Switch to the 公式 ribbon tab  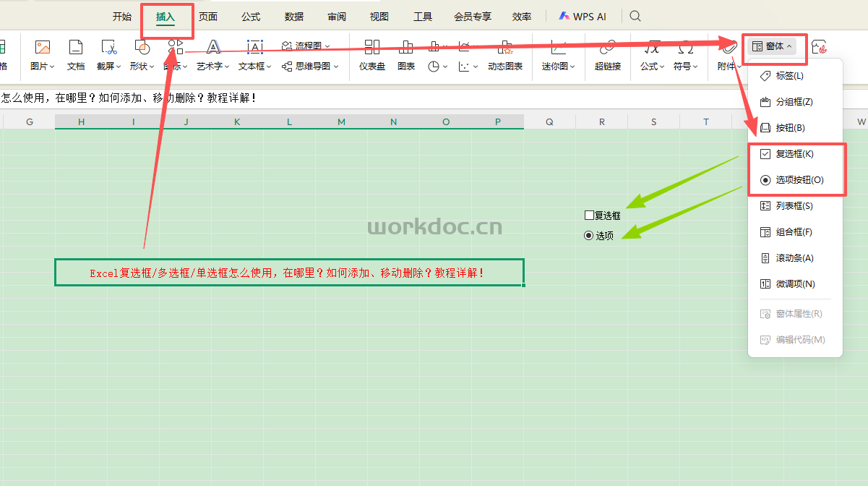point(251,17)
